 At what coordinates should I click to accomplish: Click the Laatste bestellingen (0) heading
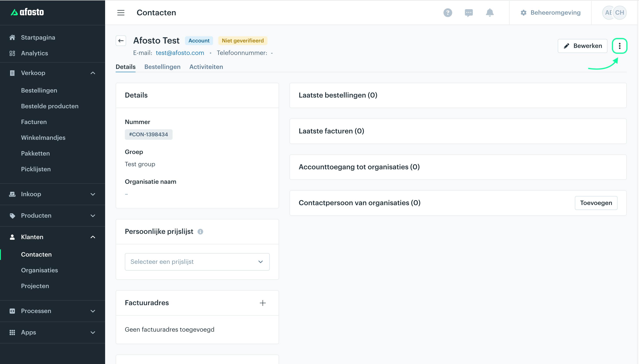(338, 95)
